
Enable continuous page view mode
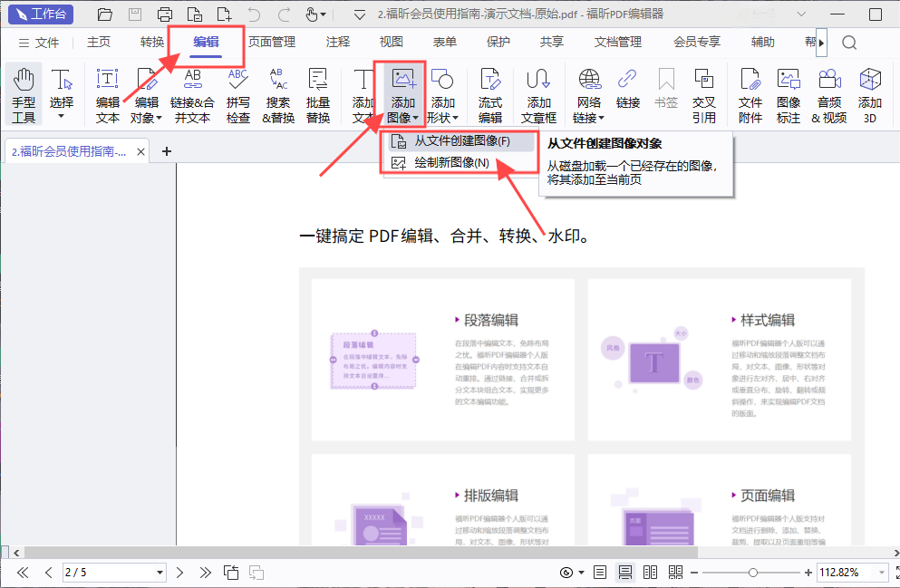[x=624, y=573]
